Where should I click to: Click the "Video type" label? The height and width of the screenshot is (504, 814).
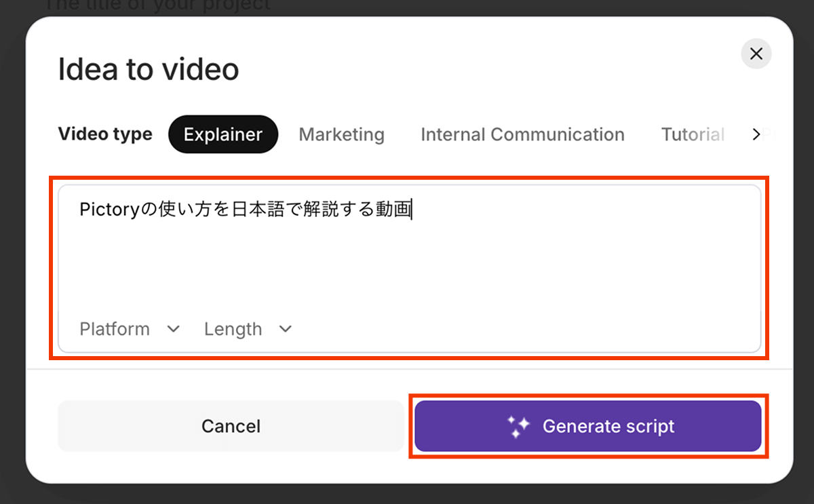[105, 134]
